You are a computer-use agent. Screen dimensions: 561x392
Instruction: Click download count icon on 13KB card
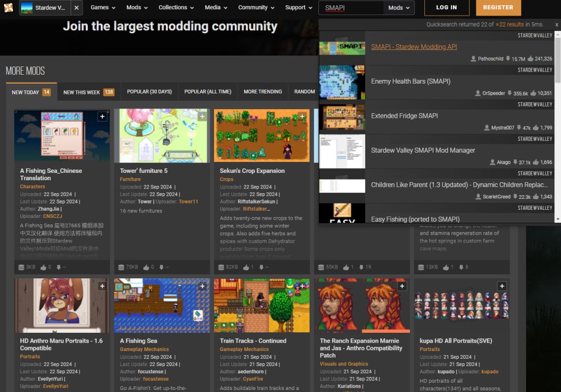coord(461,267)
